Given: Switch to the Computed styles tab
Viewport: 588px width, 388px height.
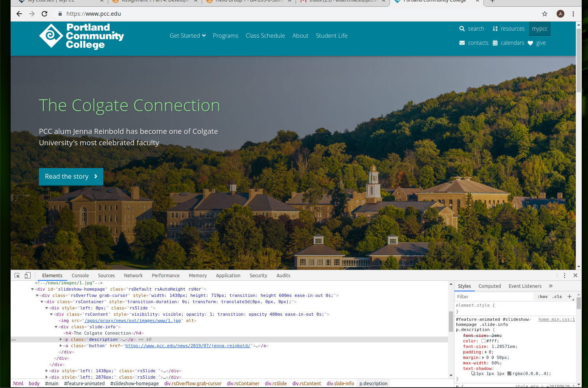Looking at the screenshot, I should click(490, 286).
